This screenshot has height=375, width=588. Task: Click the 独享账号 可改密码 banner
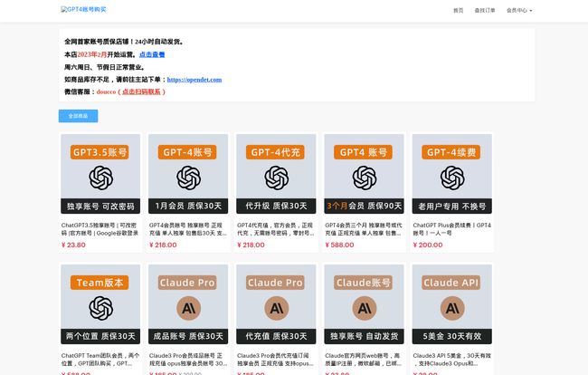(x=100, y=207)
